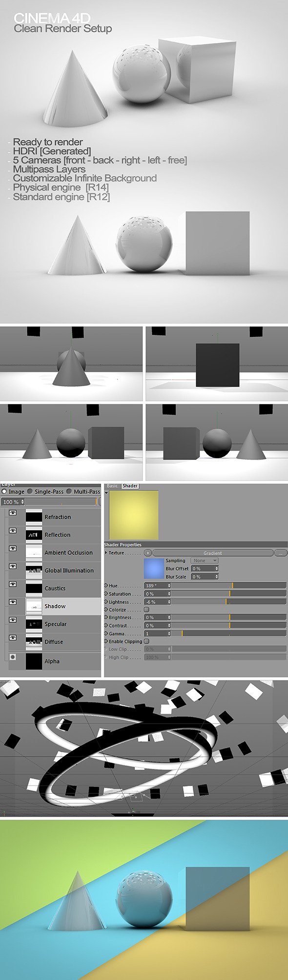Toggle the Caustics layer eye icon
This screenshot has width=288, height=980.
pos(13,584)
